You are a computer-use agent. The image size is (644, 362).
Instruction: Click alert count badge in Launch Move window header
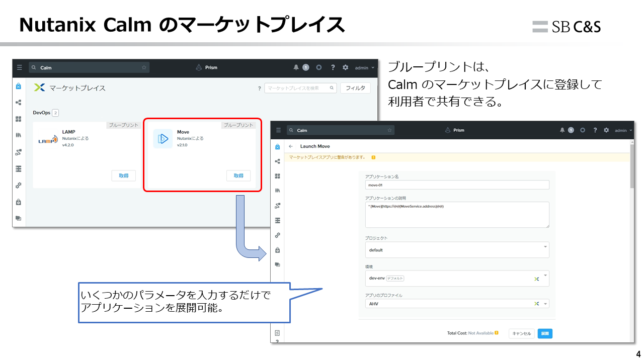(571, 130)
